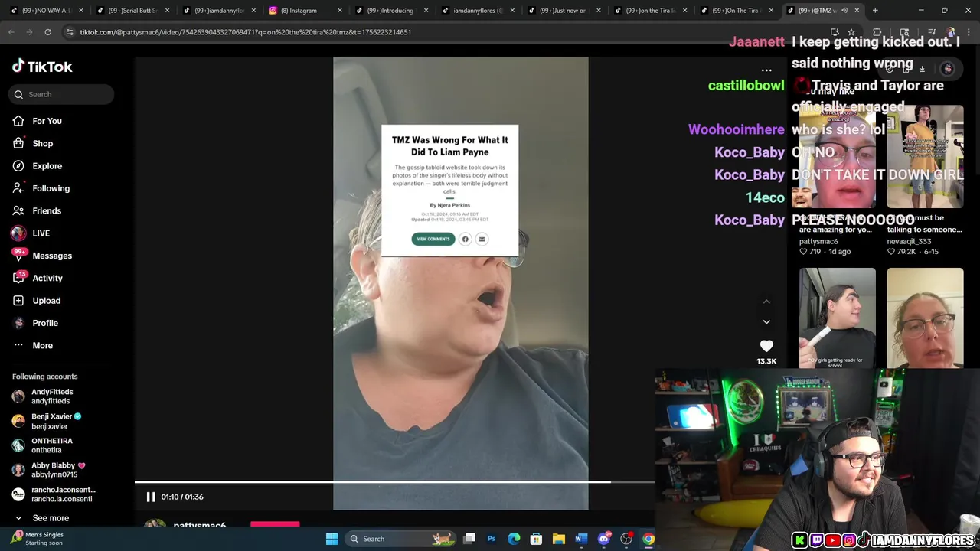Viewport: 980px width, 551px height.
Task: Pause the video playback
Action: pos(151,497)
